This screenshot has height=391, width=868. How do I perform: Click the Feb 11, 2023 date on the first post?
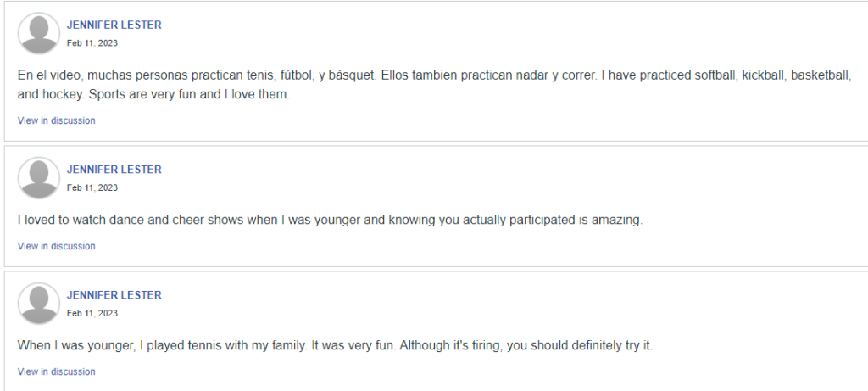[92, 43]
